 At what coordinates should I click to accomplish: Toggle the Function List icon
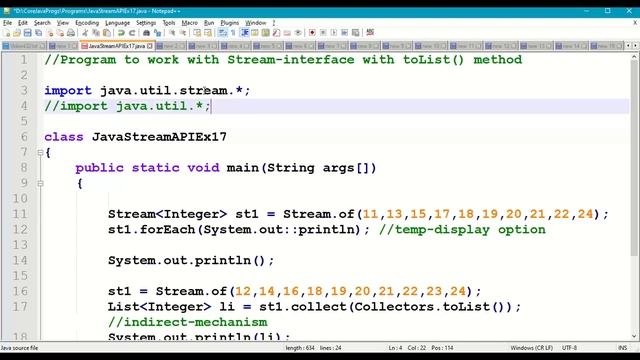[x=276, y=33]
